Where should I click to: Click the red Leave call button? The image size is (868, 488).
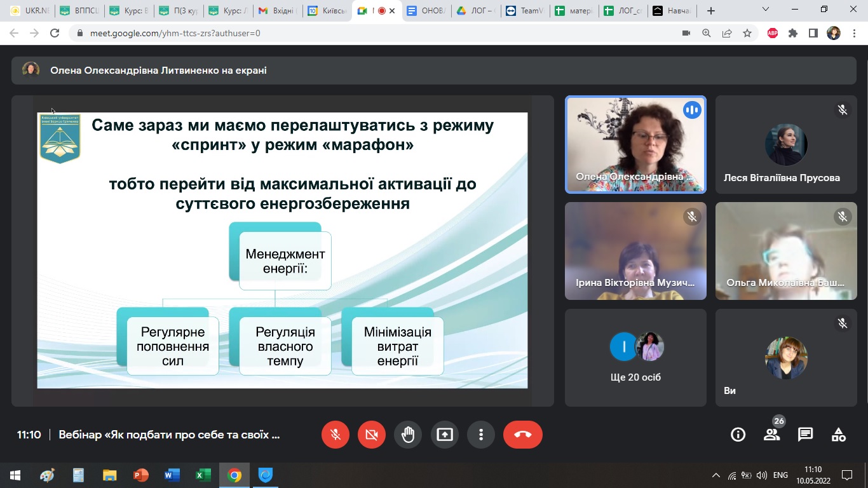pos(522,435)
